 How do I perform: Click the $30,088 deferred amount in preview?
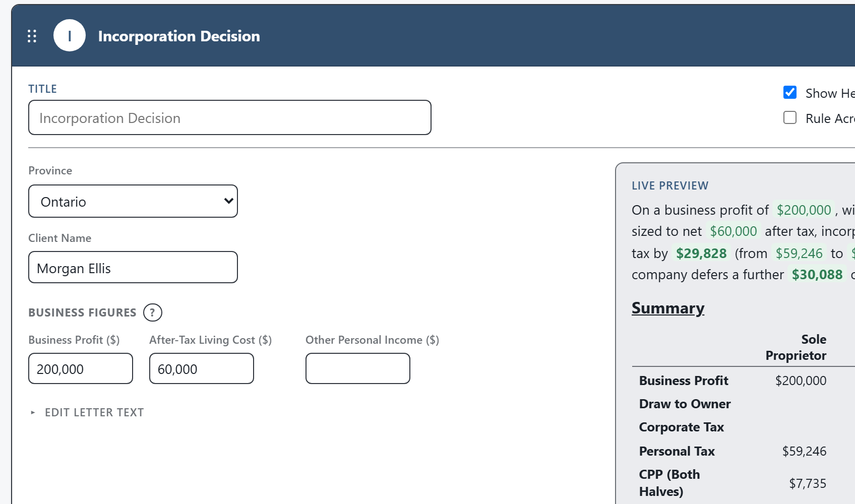point(817,274)
